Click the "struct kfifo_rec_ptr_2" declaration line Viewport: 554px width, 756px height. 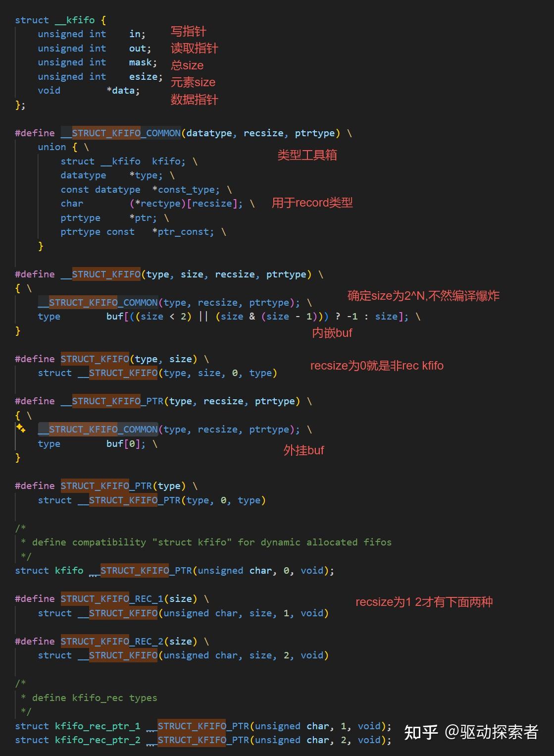tap(203, 740)
